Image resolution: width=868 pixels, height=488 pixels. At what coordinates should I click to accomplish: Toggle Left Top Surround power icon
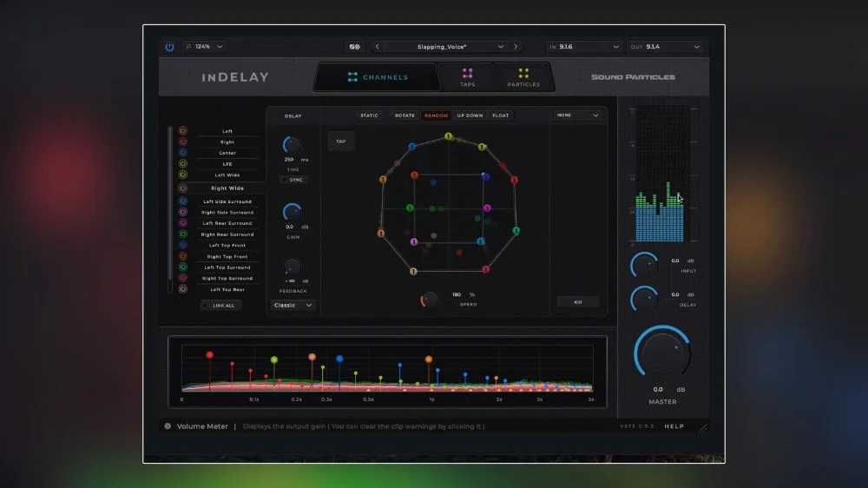click(x=182, y=267)
